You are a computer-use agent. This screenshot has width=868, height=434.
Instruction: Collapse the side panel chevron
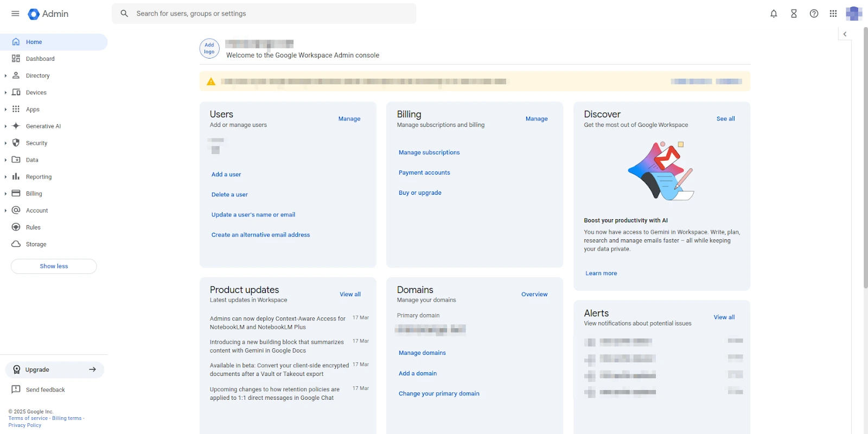point(845,34)
